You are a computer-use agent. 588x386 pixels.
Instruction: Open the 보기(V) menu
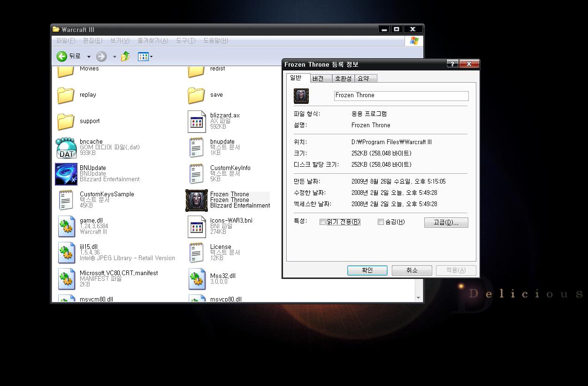point(120,41)
